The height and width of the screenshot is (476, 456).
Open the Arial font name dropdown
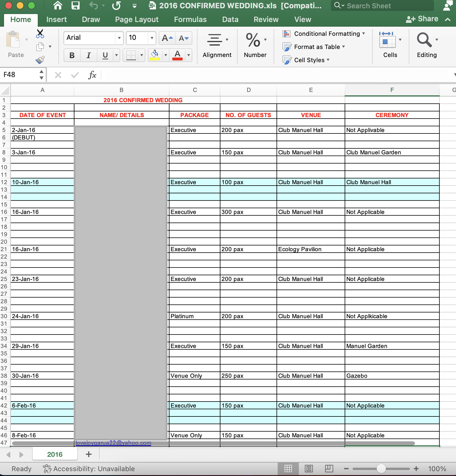pyautogui.click(x=119, y=38)
